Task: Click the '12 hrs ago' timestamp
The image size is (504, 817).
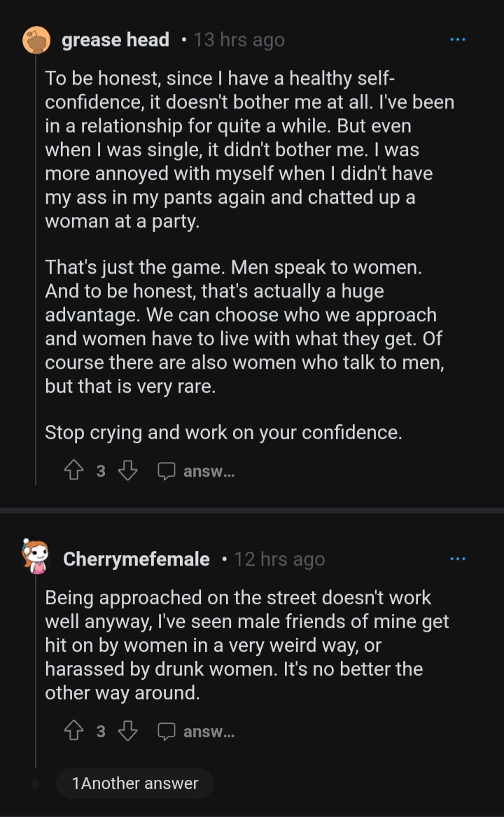Action: (279, 559)
